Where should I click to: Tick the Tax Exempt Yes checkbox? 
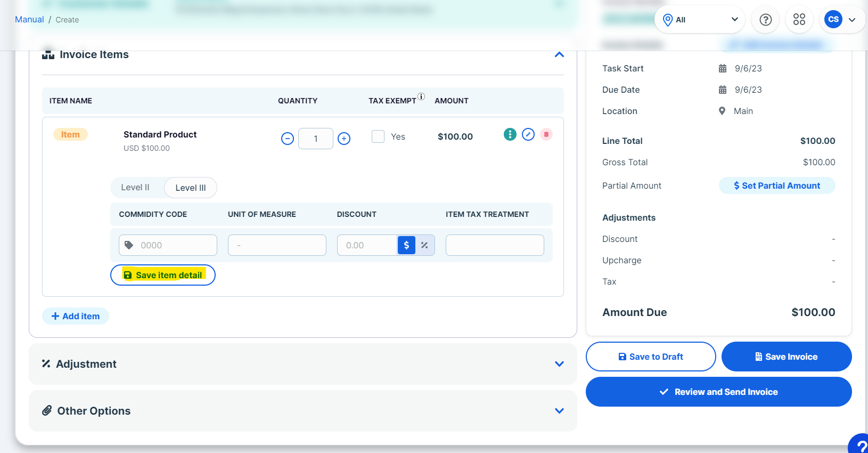[x=378, y=136]
